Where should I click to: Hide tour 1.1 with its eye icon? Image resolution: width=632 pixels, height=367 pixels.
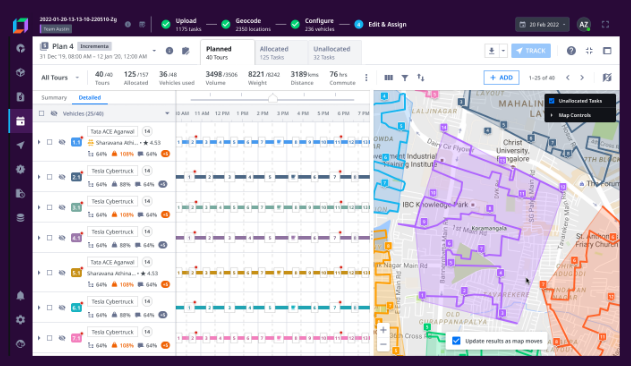pyautogui.click(x=62, y=142)
